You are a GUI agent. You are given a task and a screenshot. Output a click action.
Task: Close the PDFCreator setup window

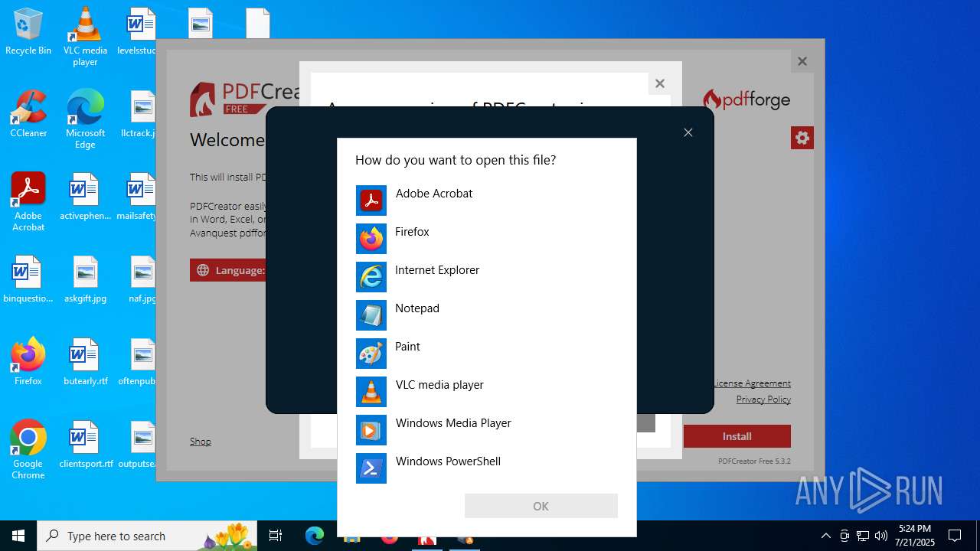pyautogui.click(x=802, y=61)
